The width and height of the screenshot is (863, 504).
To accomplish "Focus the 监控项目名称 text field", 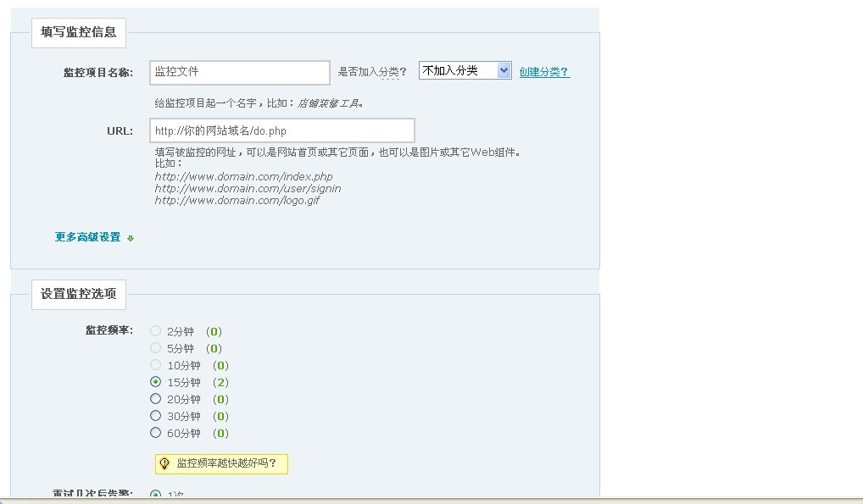I will click(x=240, y=72).
